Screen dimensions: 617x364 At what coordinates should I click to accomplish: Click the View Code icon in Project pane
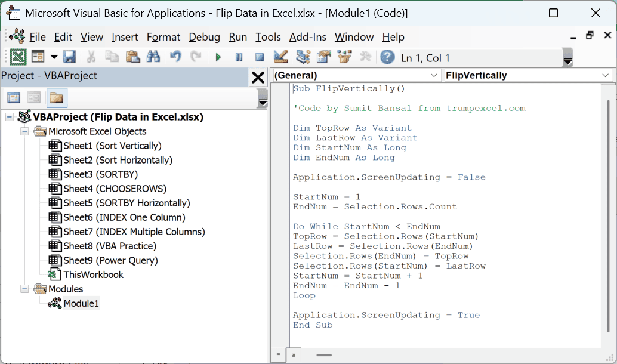(x=14, y=98)
